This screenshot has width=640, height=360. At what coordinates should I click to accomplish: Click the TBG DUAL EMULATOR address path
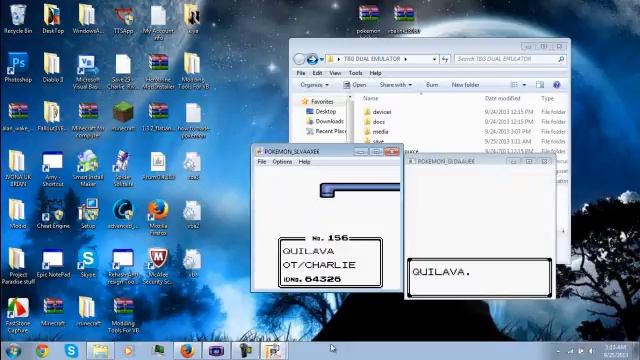tap(372, 59)
